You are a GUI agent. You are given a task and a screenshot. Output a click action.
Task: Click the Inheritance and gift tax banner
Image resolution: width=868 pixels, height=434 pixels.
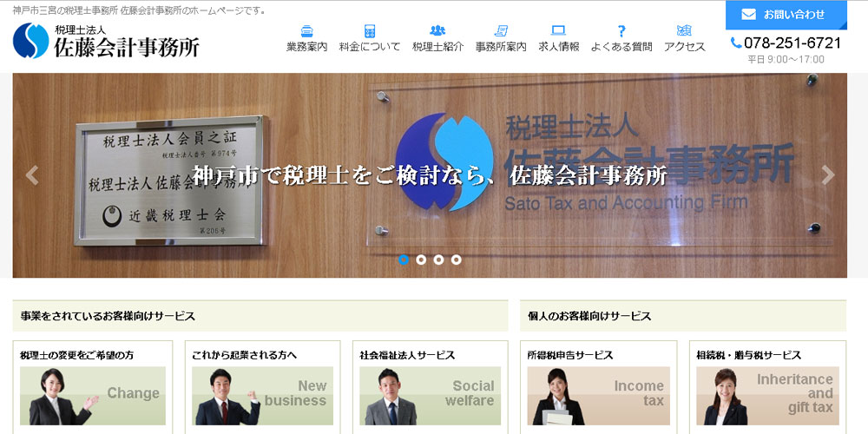[767, 396]
